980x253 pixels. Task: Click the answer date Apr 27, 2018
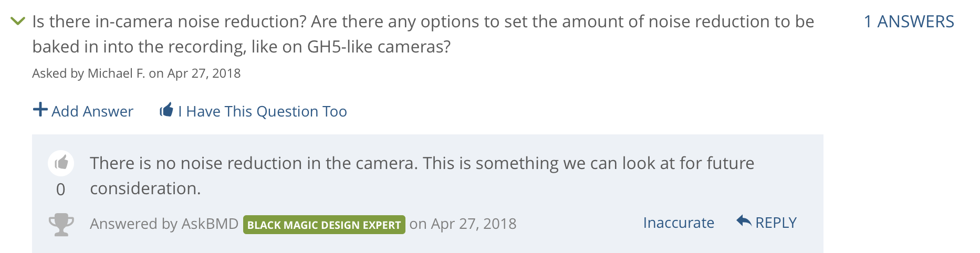474,224
